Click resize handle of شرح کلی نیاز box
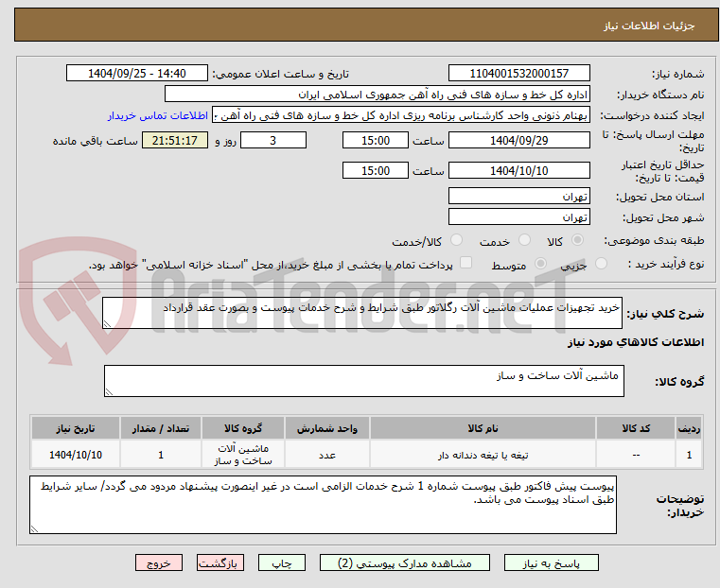 click(x=107, y=324)
